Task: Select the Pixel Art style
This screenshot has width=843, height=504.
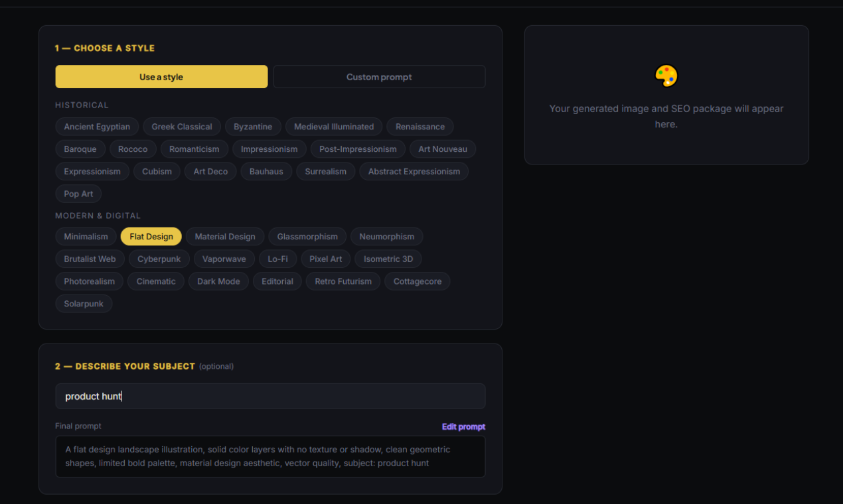Action: click(325, 259)
